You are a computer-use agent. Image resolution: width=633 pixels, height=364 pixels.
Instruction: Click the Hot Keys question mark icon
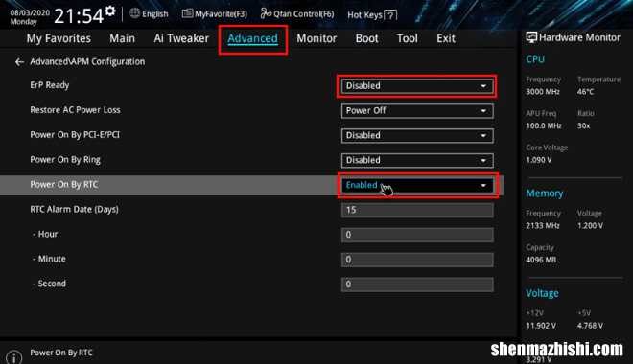tap(390, 15)
